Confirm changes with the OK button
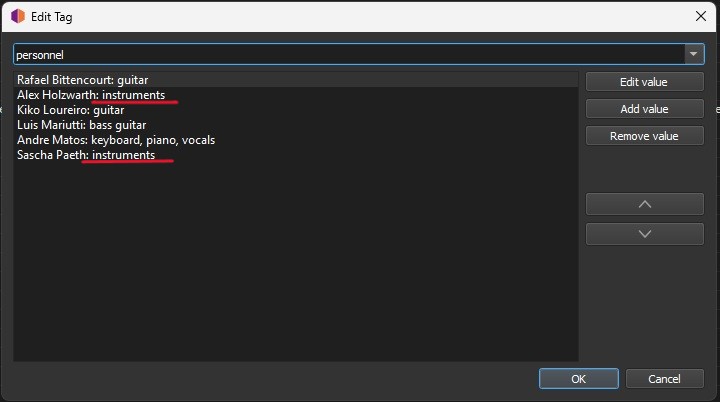Screen dimensions: 720x402 [578, 379]
